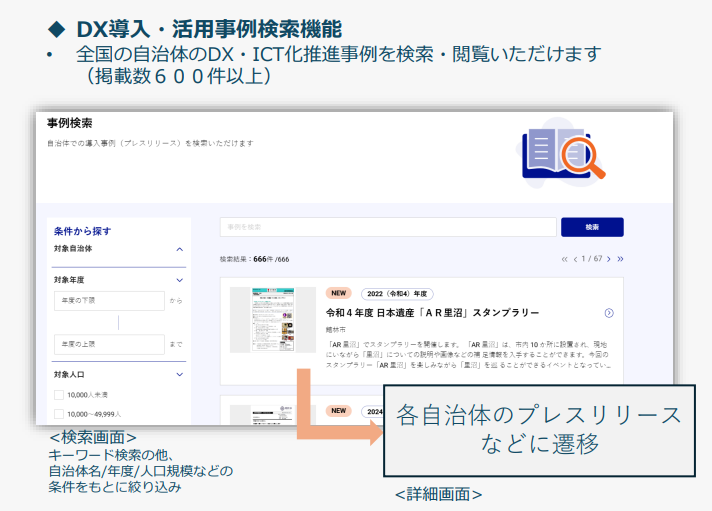Go to previous page with single-left arrow

click(x=575, y=259)
